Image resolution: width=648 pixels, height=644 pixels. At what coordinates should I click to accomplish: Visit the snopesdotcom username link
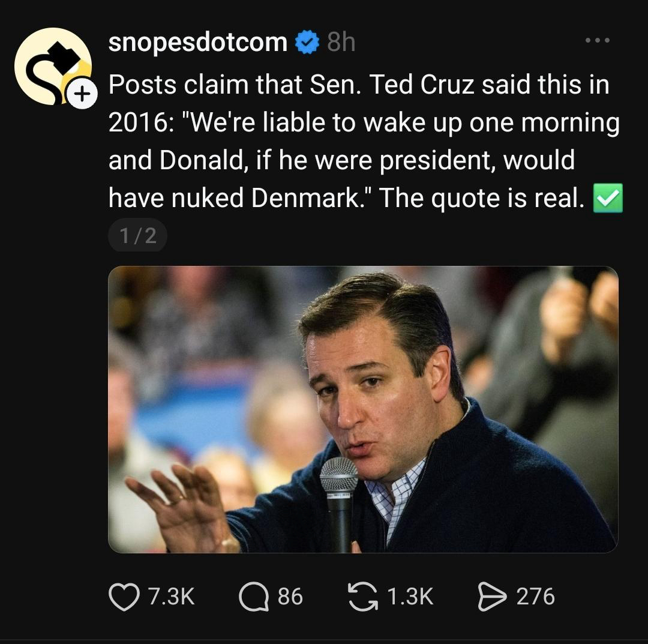(x=198, y=42)
